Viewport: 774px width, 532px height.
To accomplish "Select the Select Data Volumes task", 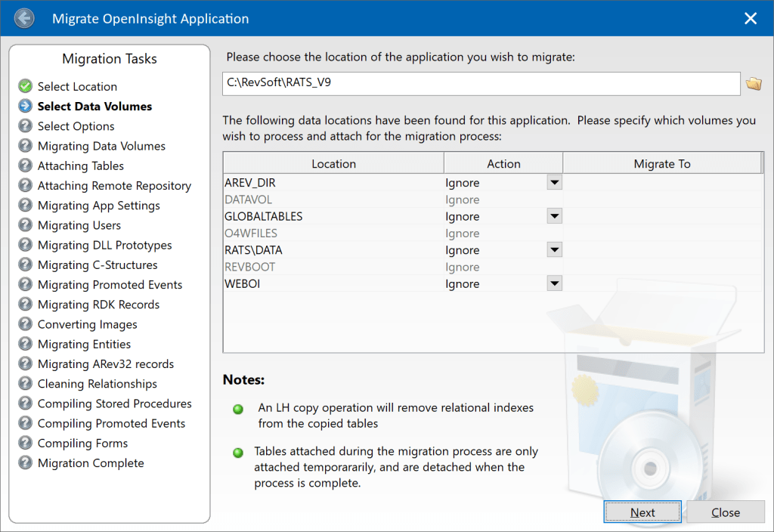I will (94, 106).
